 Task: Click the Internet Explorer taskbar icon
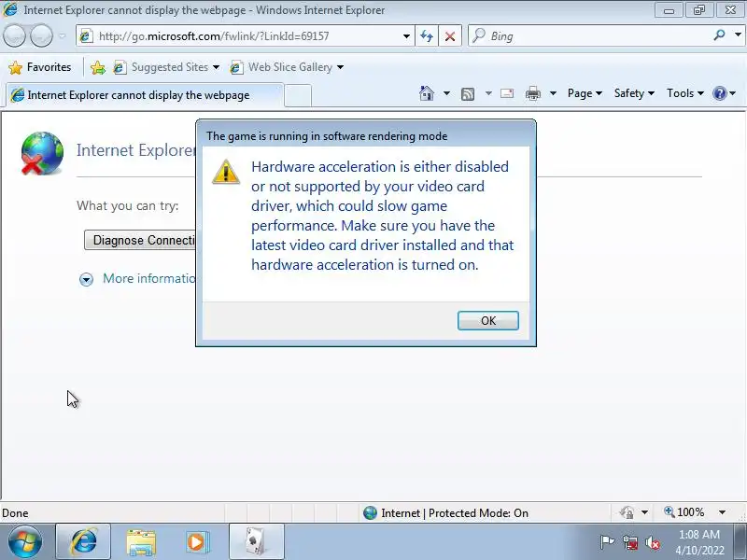pos(83,541)
